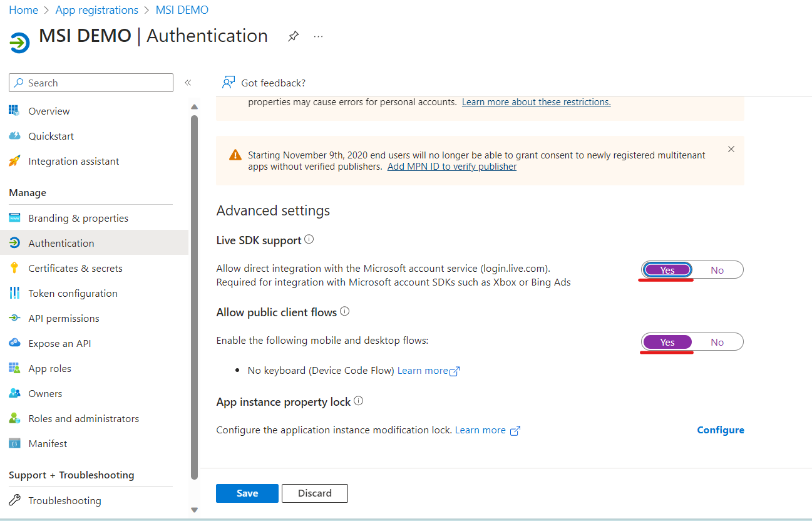The width and height of the screenshot is (812, 521).
Task: Click the warning triangle icon in the banner
Action: tap(235, 155)
